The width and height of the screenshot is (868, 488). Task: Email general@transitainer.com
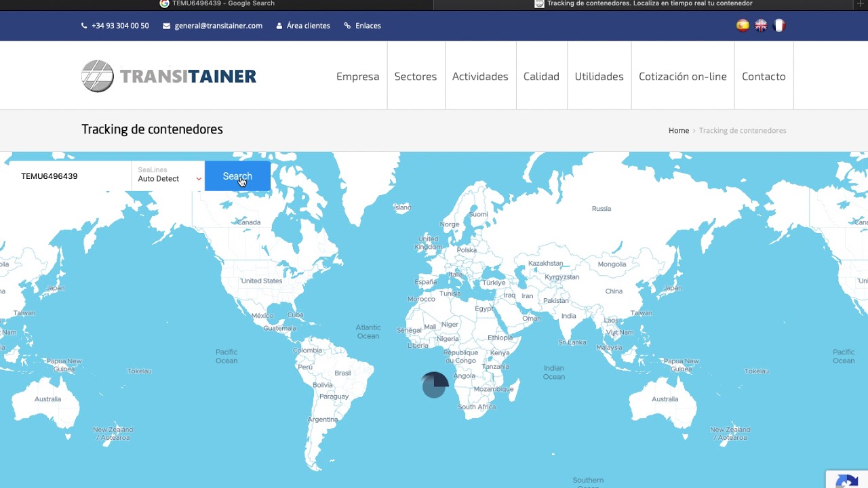pos(218,26)
